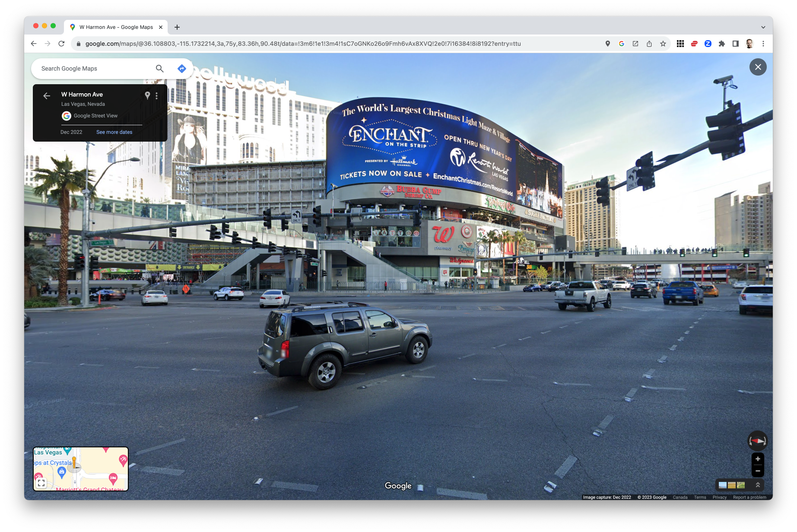This screenshot has width=797, height=532.
Task: Click the magnifier search button
Action: (x=160, y=69)
